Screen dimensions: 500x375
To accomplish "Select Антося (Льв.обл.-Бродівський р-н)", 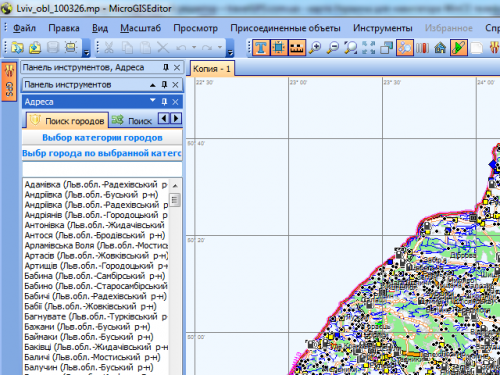I will (x=96, y=235).
